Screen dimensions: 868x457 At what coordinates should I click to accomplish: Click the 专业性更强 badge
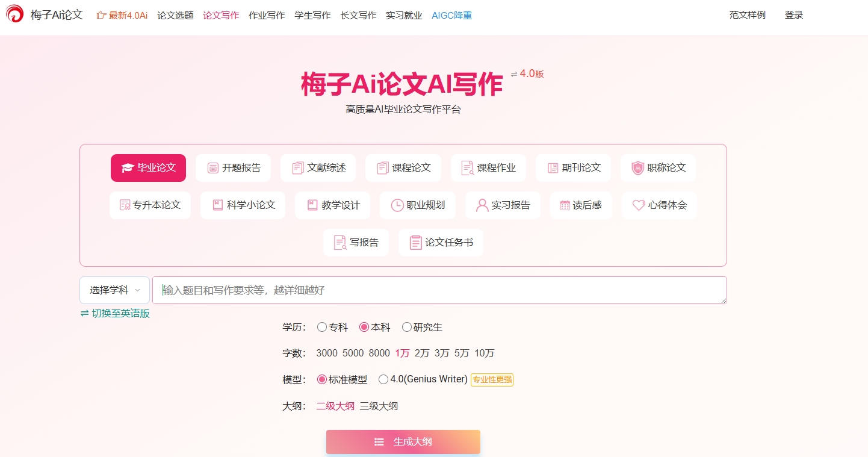pos(492,380)
